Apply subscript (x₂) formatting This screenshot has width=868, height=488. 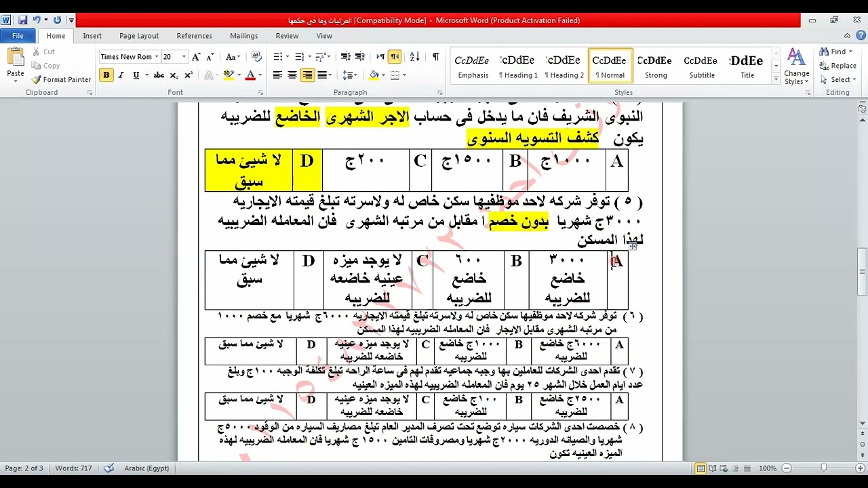pos(174,75)
